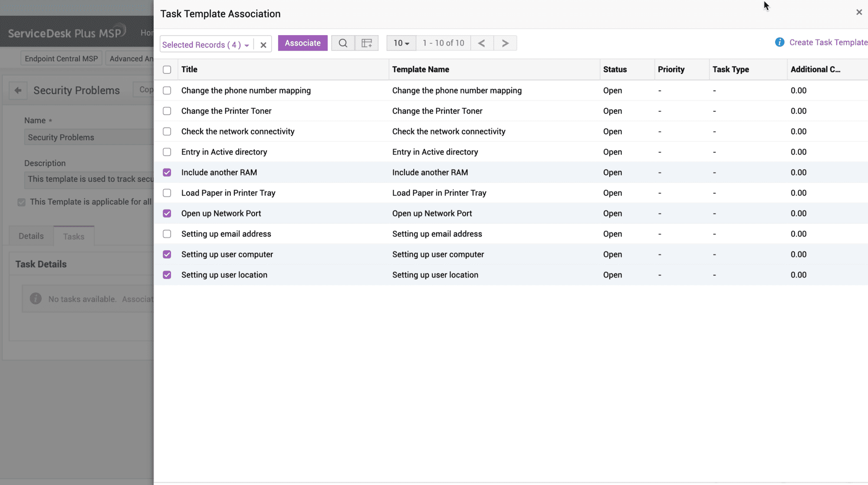The image size is (868, 485).
Task: Toggle the select-all header checkbox
Action: click(x=167, y=69)
